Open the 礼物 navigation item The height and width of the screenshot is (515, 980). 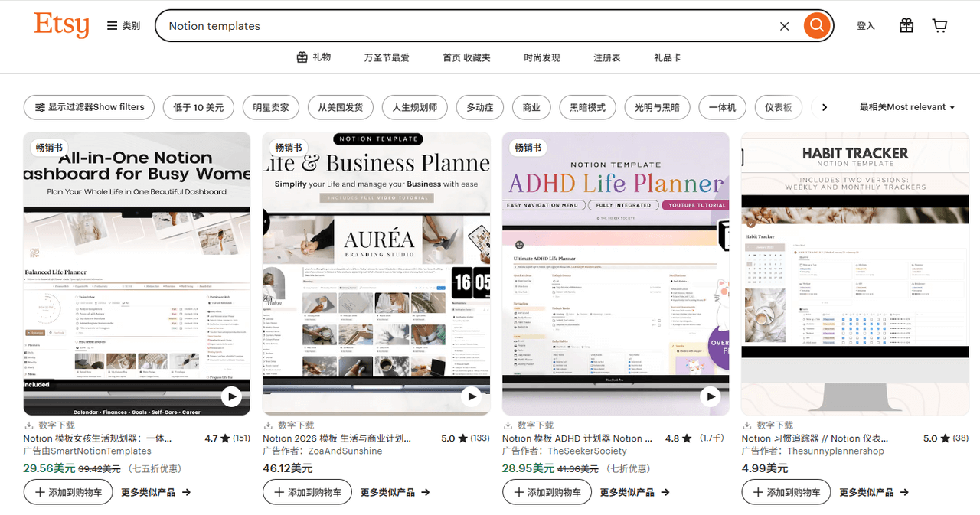pyautogui.click(x=314, y=57)
